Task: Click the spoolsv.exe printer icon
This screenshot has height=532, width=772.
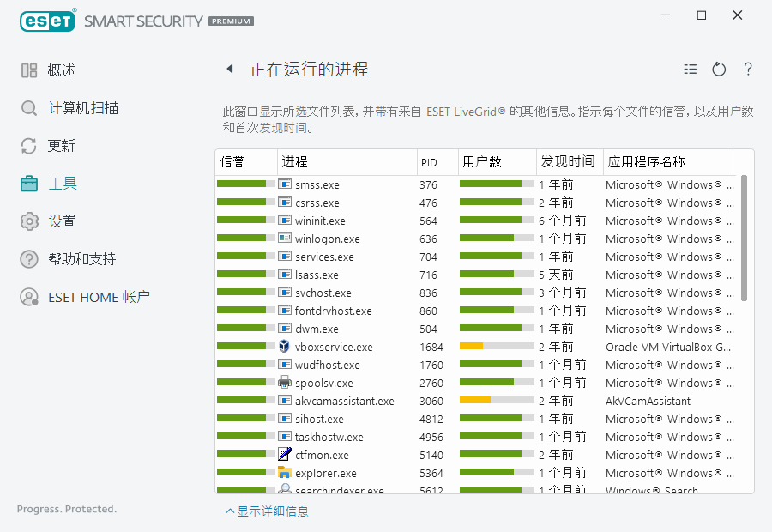Action: [x=285, y=383]
